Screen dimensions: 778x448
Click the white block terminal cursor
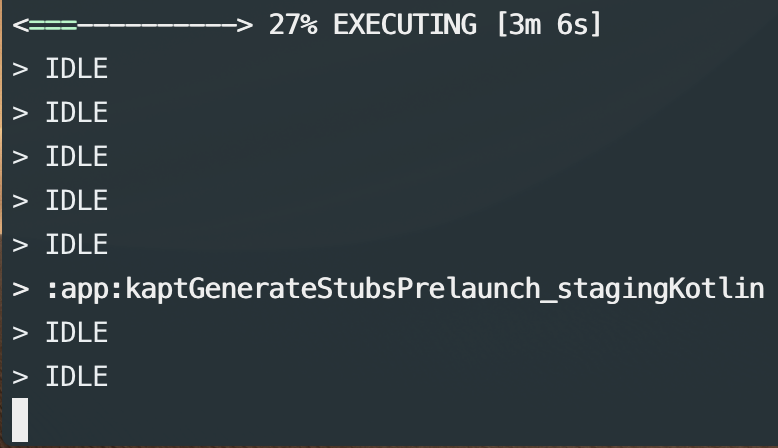[x=20, y=420]
